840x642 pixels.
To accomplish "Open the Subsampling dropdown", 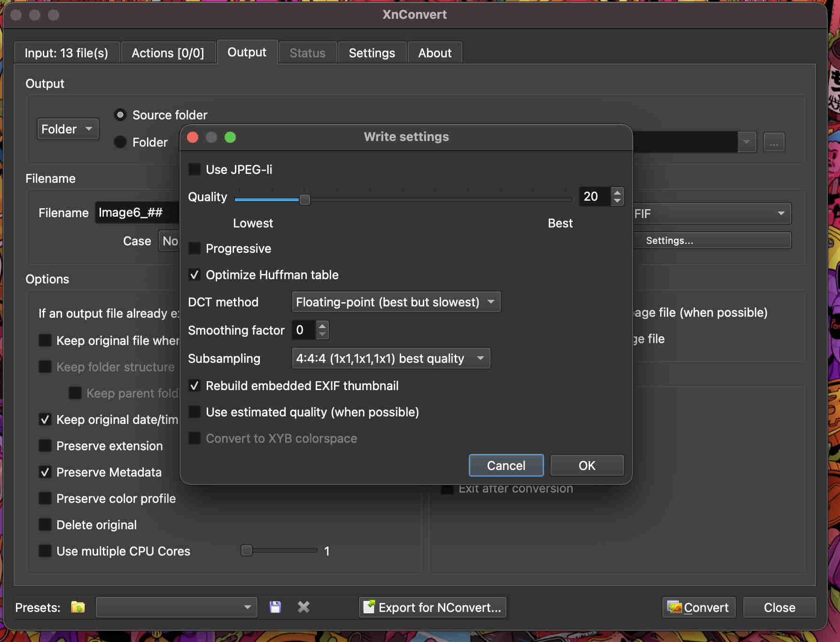I will tap(391, 358).
